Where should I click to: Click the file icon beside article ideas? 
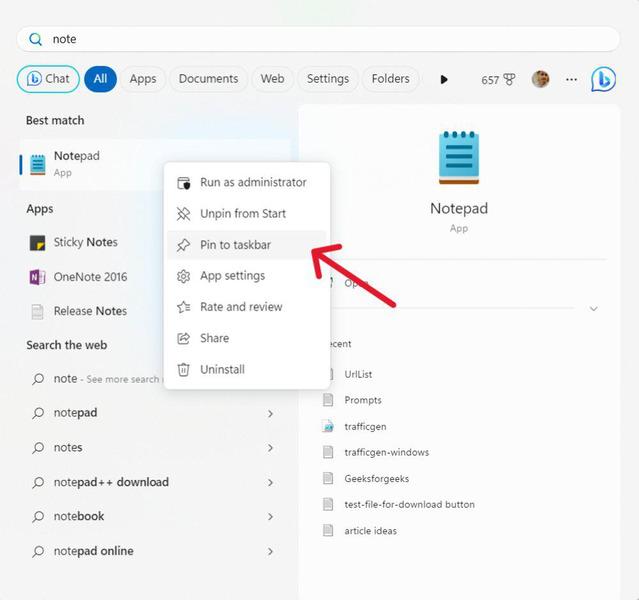pyautogui.click(x=328, y=530)
